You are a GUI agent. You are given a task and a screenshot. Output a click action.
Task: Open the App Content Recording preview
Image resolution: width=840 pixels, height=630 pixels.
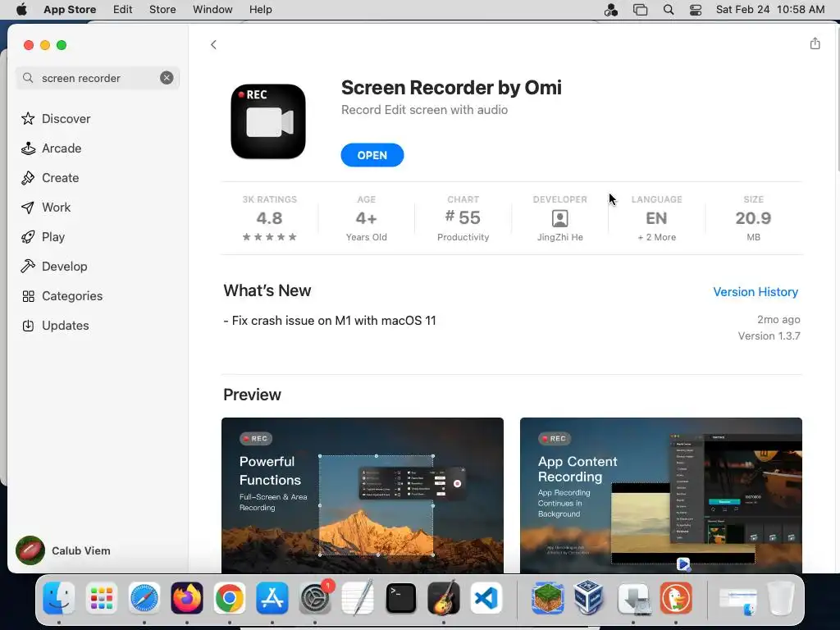click(x=660, y=495)
